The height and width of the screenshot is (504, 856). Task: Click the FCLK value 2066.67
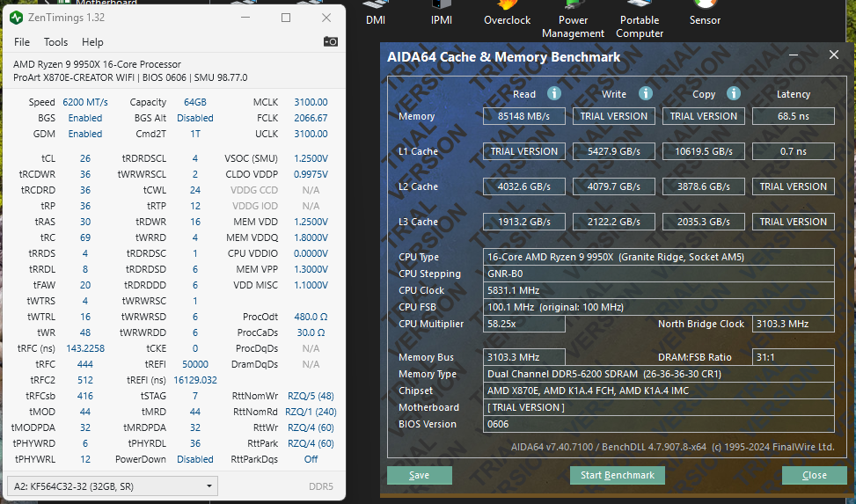(311, 118)
